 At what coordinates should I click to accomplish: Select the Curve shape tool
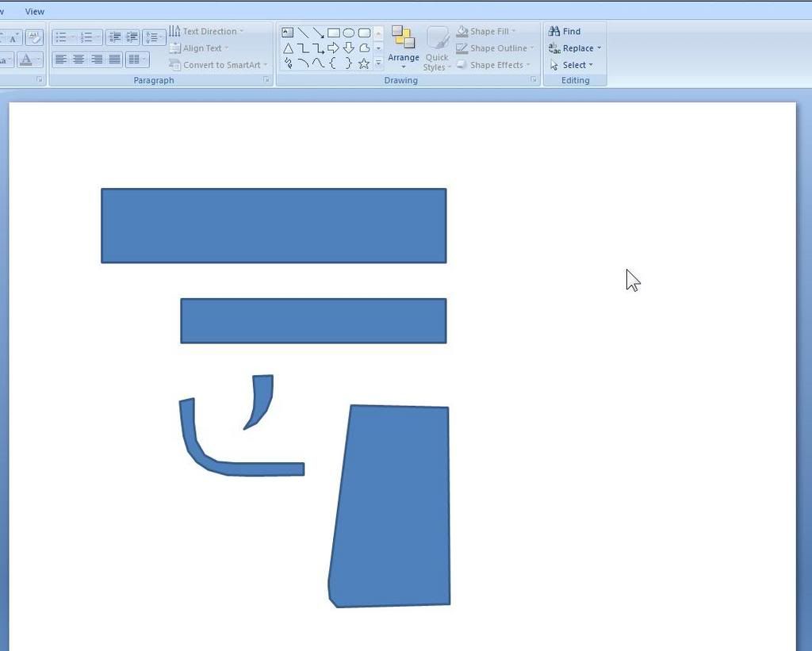tap(319, 63)
